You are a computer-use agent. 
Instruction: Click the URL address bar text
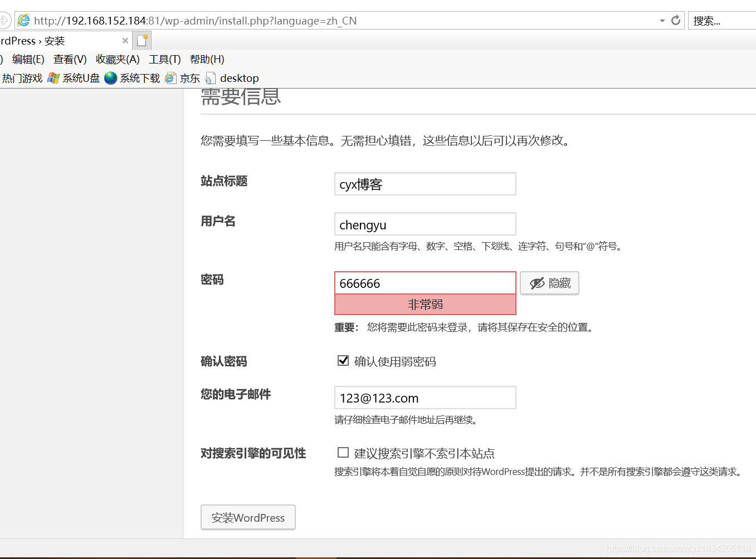[195, 21]
